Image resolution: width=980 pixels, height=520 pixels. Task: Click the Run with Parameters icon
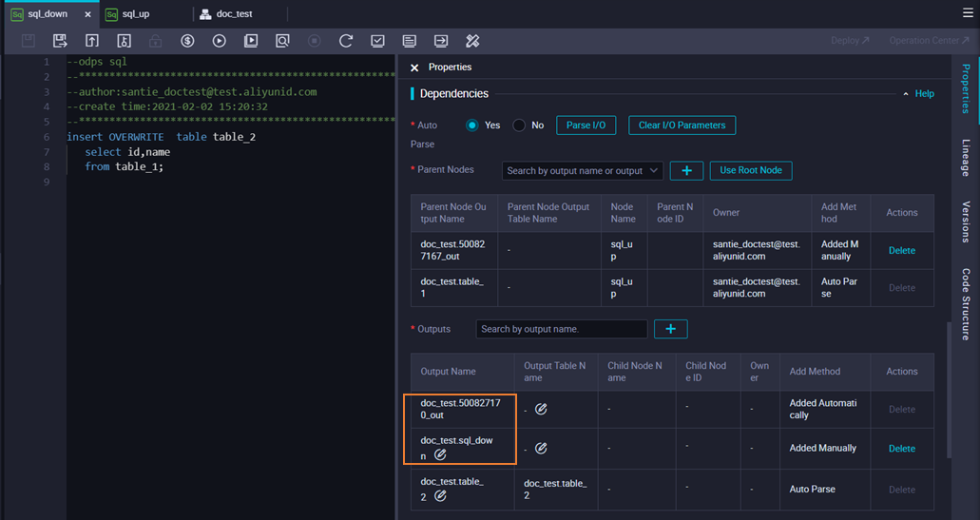(251, 41)
